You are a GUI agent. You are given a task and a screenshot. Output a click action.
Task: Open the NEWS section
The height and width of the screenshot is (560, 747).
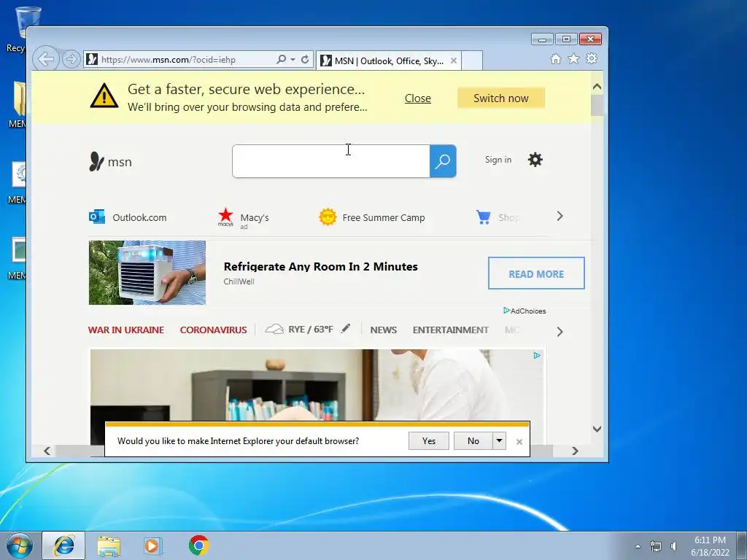pyautogui.click(x=384, y=330)
